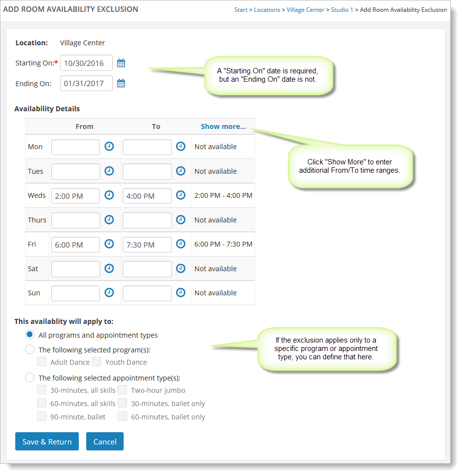The image size is (463, 476).
Task: Click the Mon To time field
Action: [147, 147]
